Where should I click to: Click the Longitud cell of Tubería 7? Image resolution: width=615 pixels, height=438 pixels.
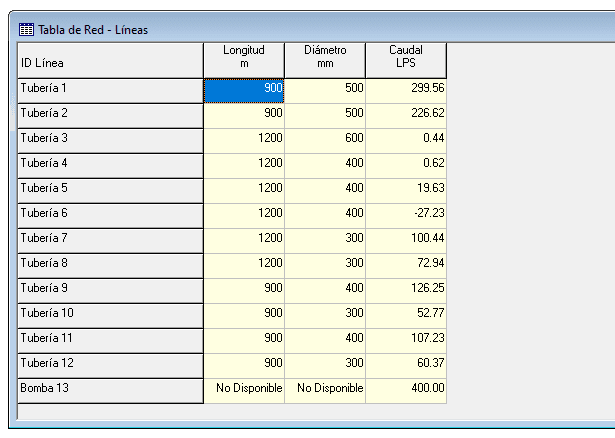click(244, 239)
